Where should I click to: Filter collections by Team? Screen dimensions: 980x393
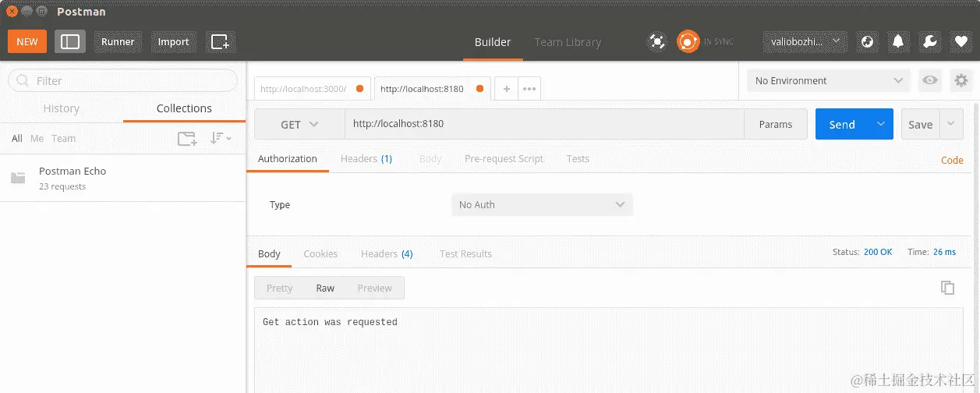click(x=64, y=139)
